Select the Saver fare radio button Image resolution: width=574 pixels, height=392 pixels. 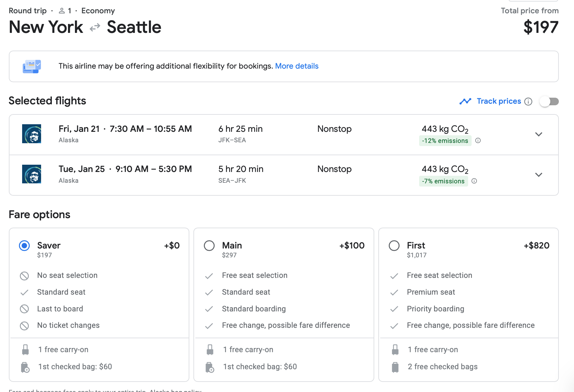[24, 246]
